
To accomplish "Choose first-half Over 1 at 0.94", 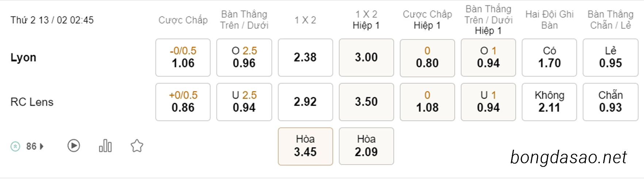I will tap(488, 58).
